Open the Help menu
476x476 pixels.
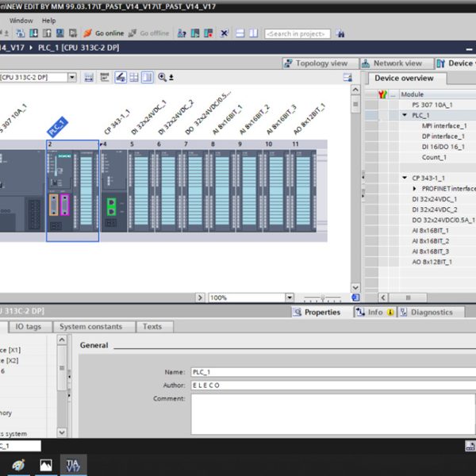pyautogui.click(x=48, y=21)
